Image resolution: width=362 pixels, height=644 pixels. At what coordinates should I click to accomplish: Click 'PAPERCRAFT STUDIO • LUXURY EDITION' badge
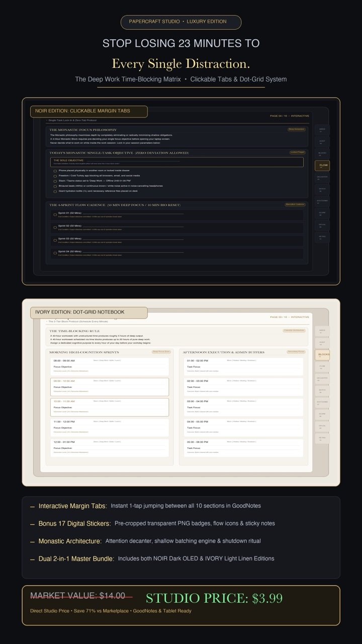click(x=181, y=22)
